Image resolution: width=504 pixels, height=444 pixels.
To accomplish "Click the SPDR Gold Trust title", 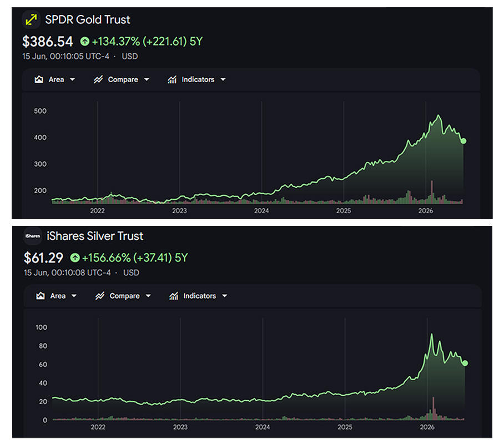I will pos(88,19).
